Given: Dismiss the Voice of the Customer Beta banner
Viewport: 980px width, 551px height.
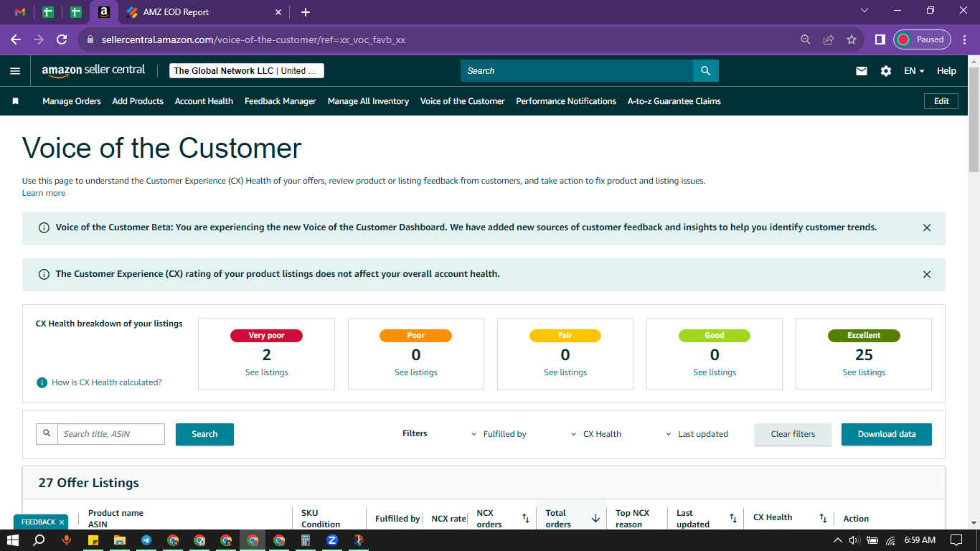Looking at the screenshot, I should pos(927,228).
